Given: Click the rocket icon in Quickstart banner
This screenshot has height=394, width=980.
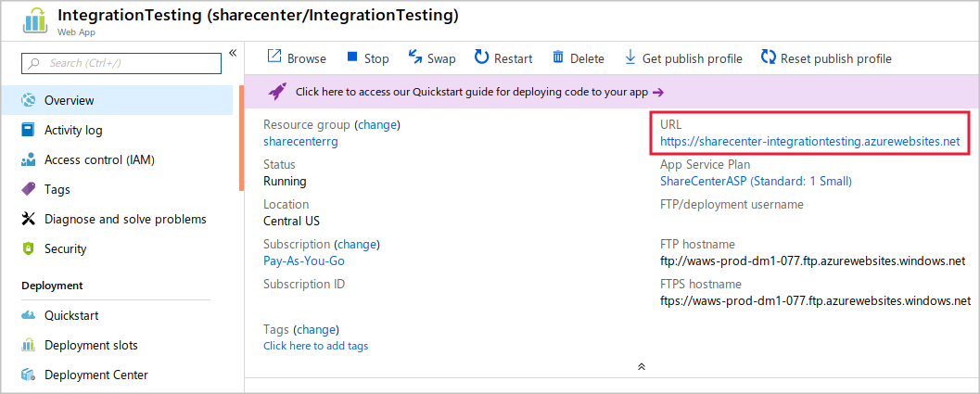Looking at the screenshot, I should tap(277, 91).
